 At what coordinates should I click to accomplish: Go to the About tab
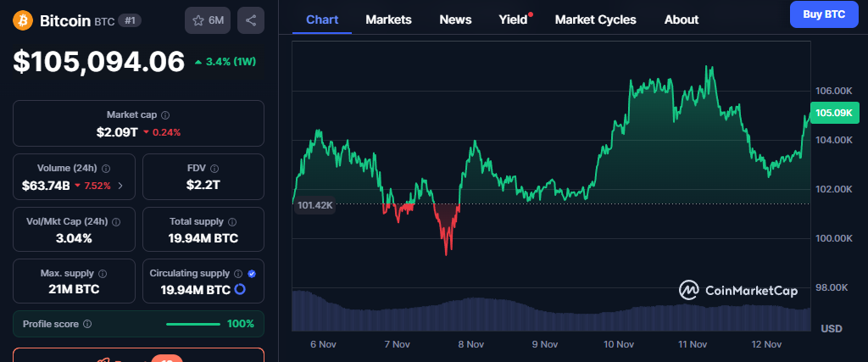(682, 19)
